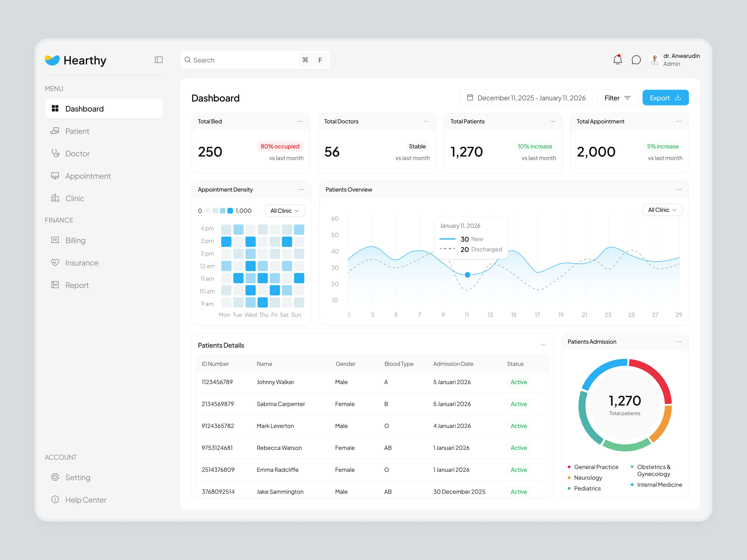The image size is (747, 560).
Task: Click the Clinic building icon
Action: [x=55, y=198]
